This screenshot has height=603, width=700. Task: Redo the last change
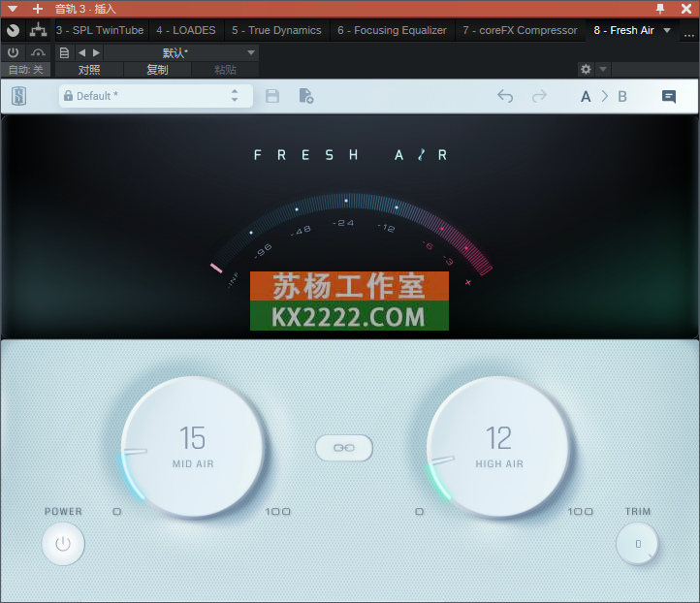(x=539, y=96)
